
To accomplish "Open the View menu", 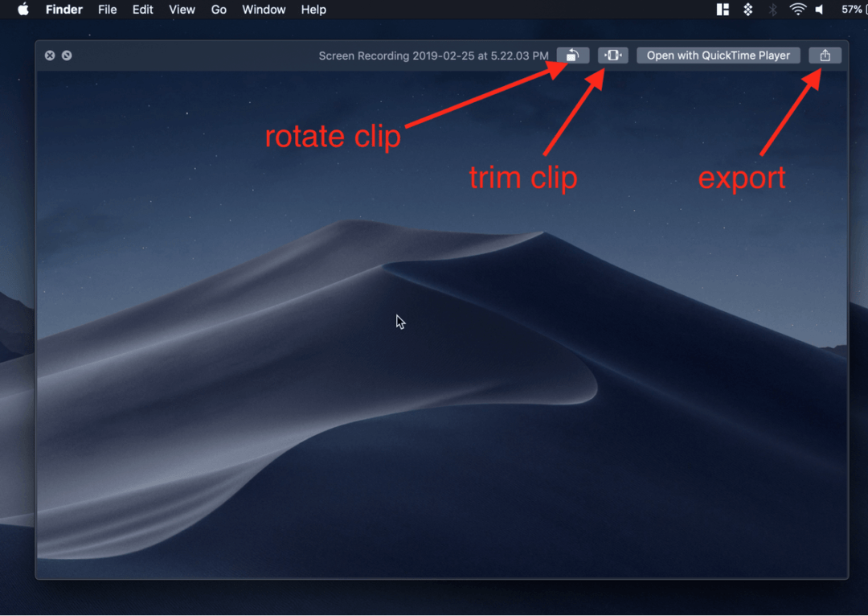I will tap(182, 10).
